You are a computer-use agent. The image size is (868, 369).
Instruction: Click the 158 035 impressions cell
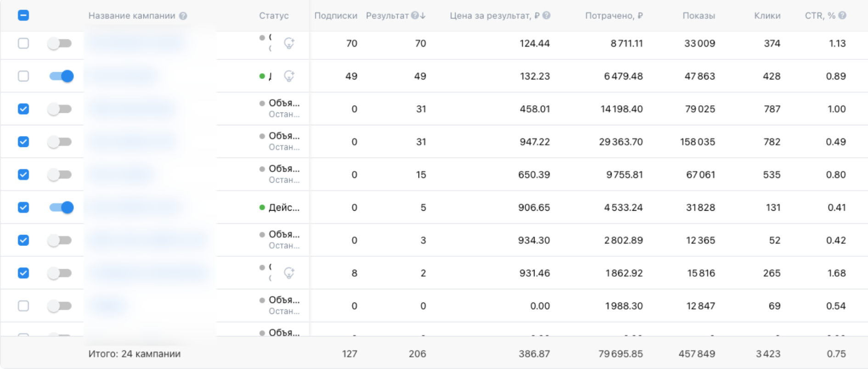pyautogui.click(x=697, y=142)
